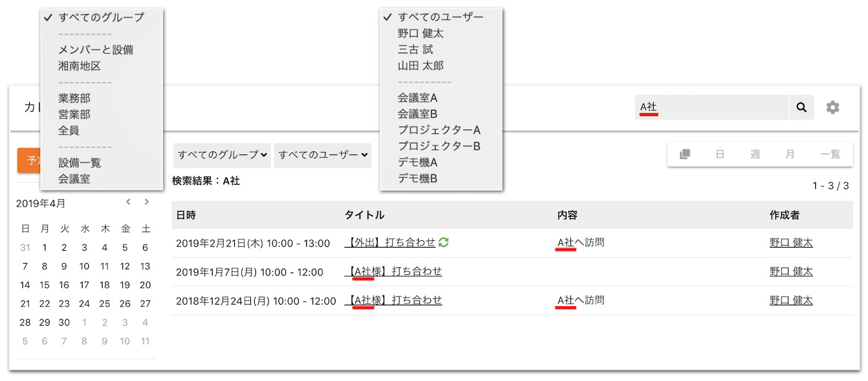Choose 山田 太郎 in the user list
The height and width of the screenshot is (381, 868).
coord(421,65)
